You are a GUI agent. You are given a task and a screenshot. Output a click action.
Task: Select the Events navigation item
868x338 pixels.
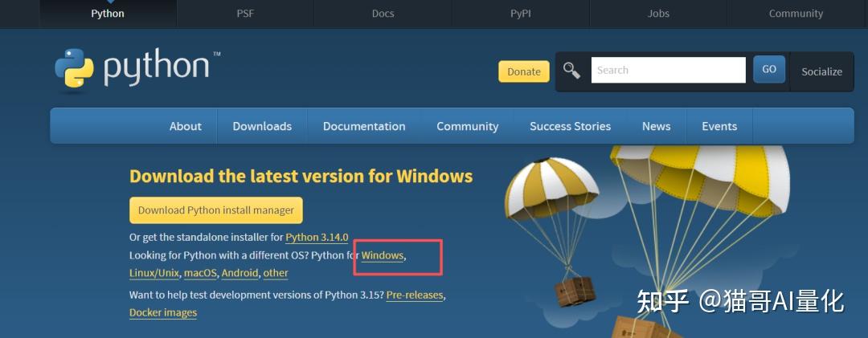pyautogui.click(x=719, y=126)
